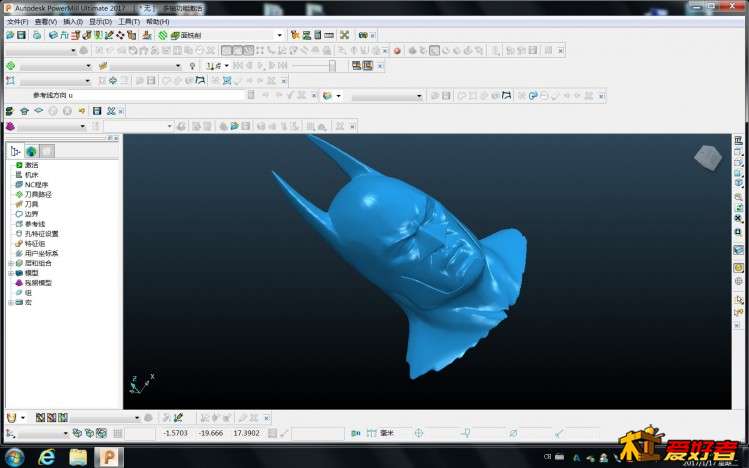Expand the 层和组合 tree node

click(11, 263)
